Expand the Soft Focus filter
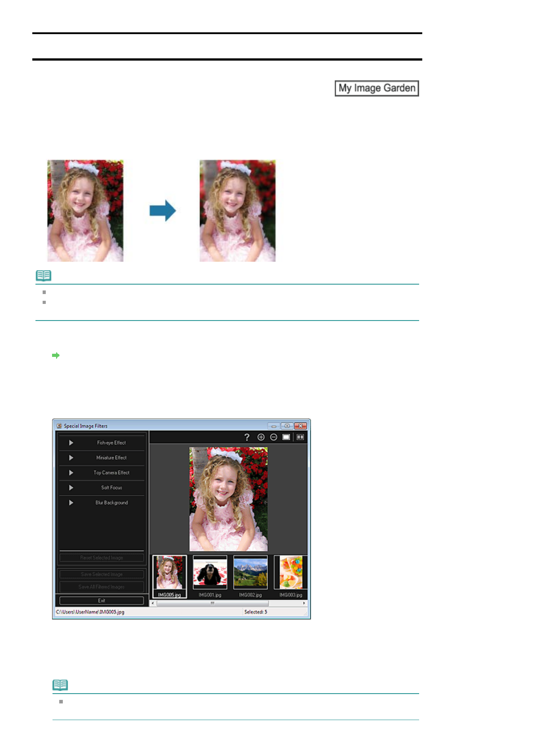 click(x=102, y=488)
